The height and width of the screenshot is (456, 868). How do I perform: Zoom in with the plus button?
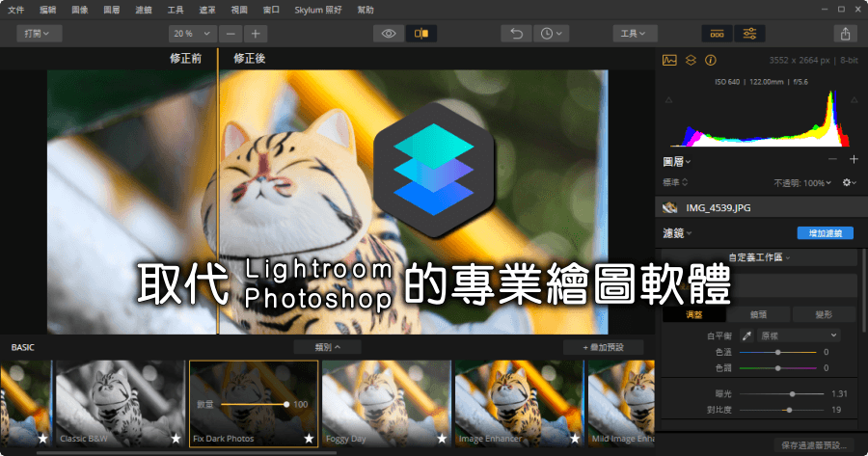[x=256, y=34]
